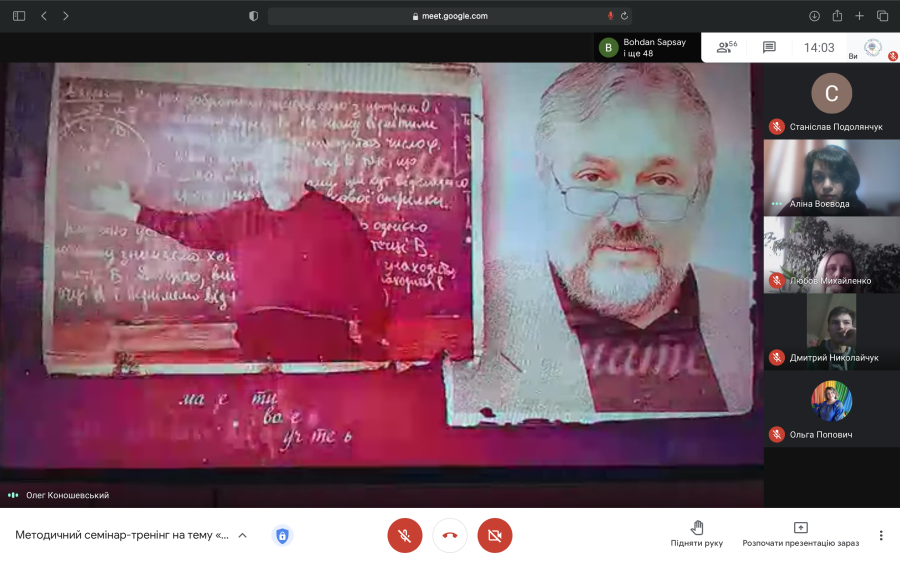Open a new Safari tab
The height and width of the screenshot is (563, 900).
coord(859,16)
